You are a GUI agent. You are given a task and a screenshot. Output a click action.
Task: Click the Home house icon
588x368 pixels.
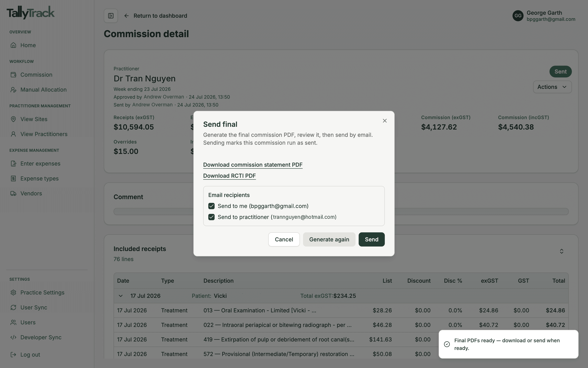[13, 45]
